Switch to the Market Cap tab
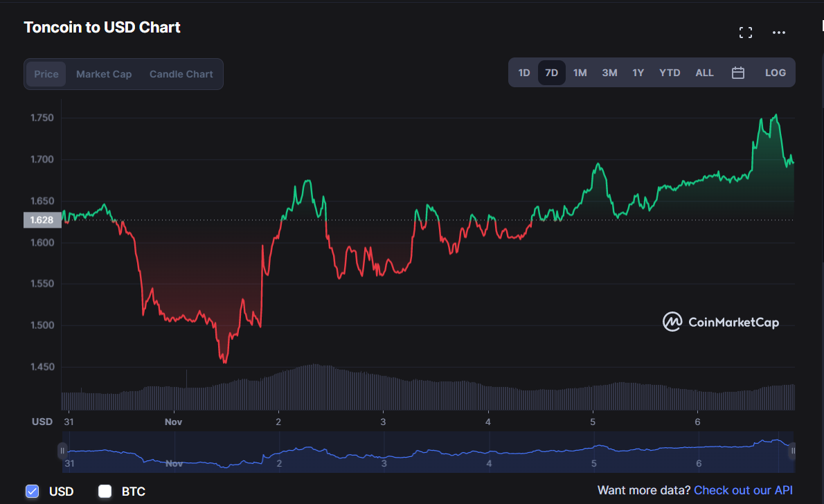824x504 pixels. 104,74
